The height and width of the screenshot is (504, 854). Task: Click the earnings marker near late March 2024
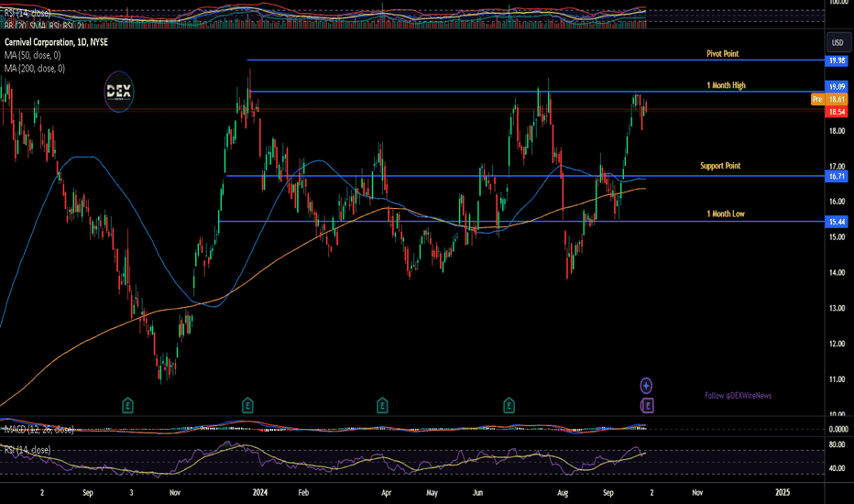[382, 405]
